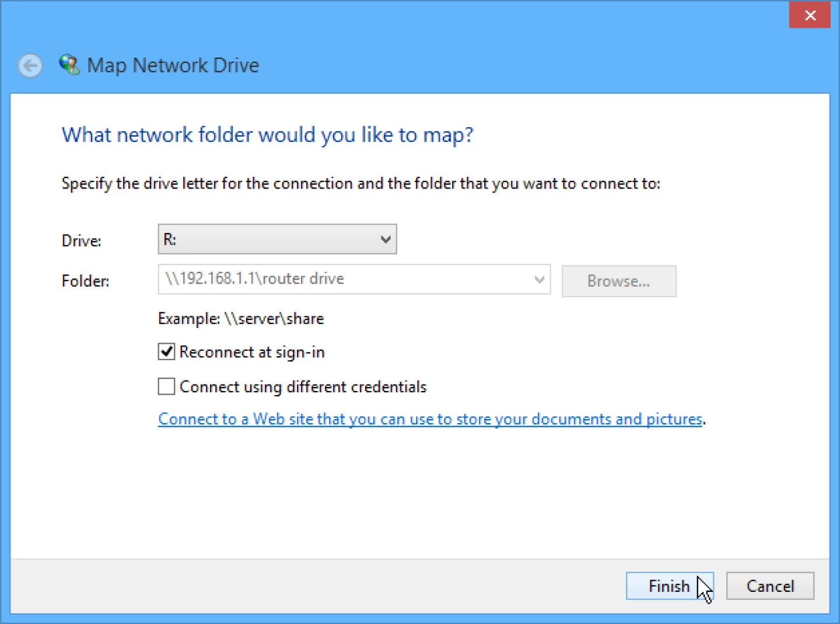Screen dimensions: 840x624
Task: Check Connect using different credentials
Action: (x=166, y=386)
